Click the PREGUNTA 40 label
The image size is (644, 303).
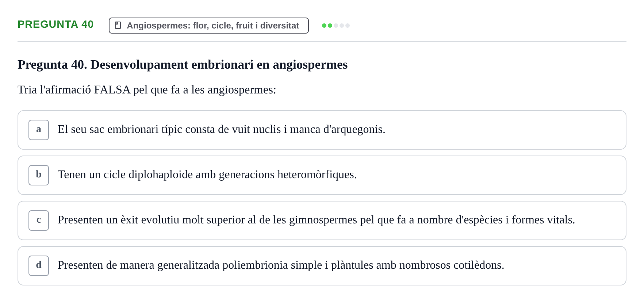(55, 24)
